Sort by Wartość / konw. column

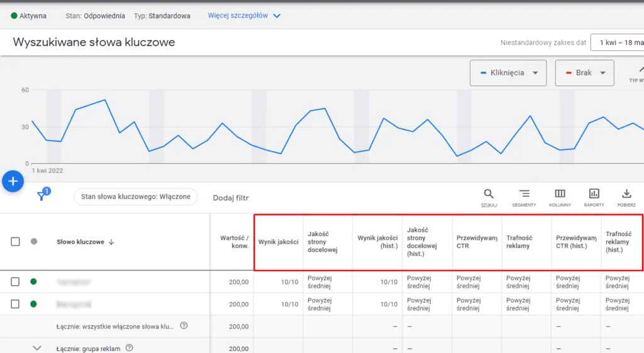point(234,242)
